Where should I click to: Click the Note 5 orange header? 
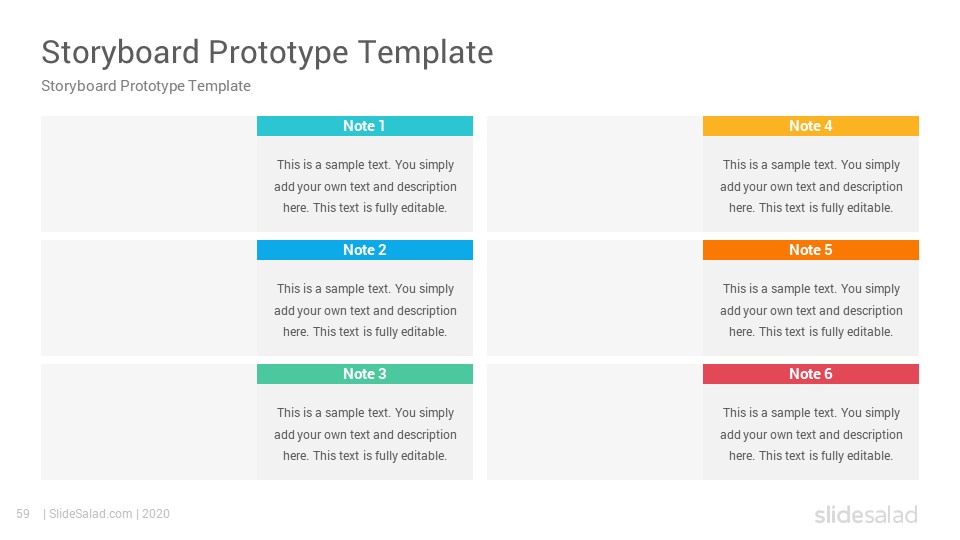tap(811, 250)
